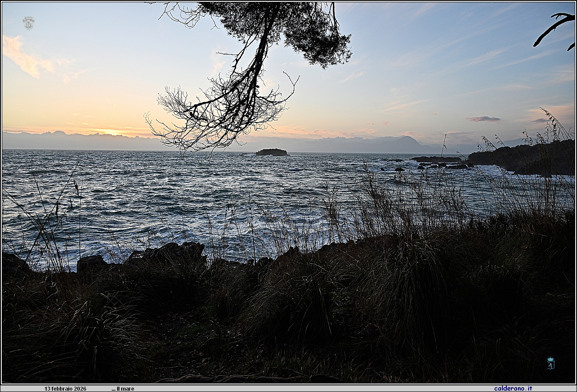Click the bright sunset glow on horizon
This screenshot has width=577, height=392.
[x=111, y=131]
